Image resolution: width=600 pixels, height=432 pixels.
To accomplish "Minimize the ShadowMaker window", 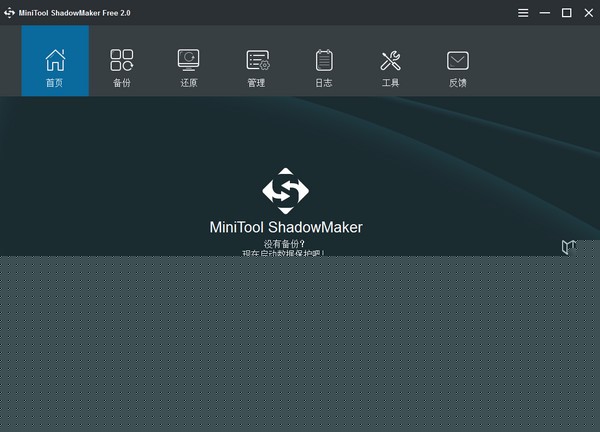I will pos(545,13).
